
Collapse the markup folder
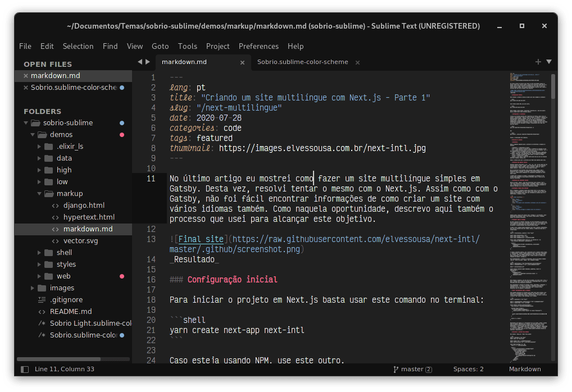point(39,194)
